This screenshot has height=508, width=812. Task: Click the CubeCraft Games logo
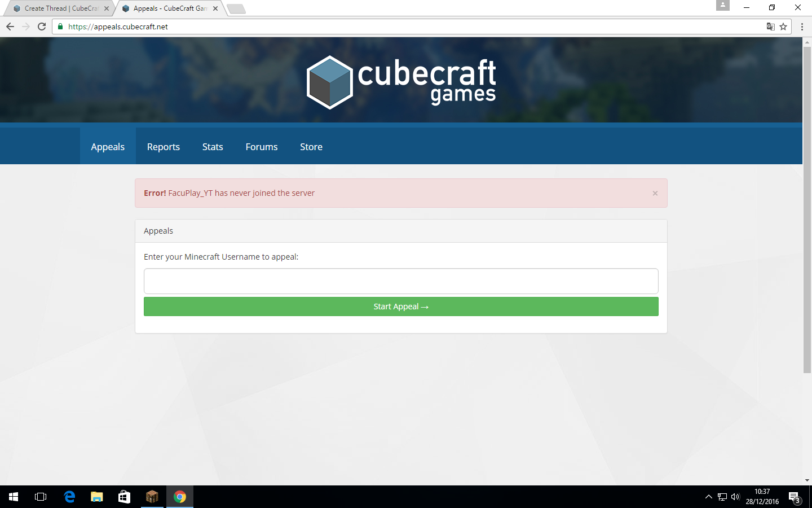401,82
